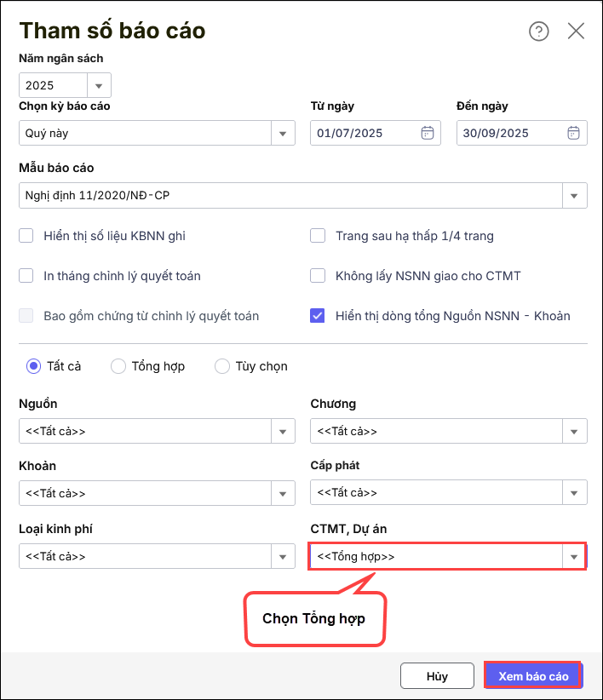Open the CTMT, Dự án dropdown
This screenshot has width=603, height=700.
575,556
